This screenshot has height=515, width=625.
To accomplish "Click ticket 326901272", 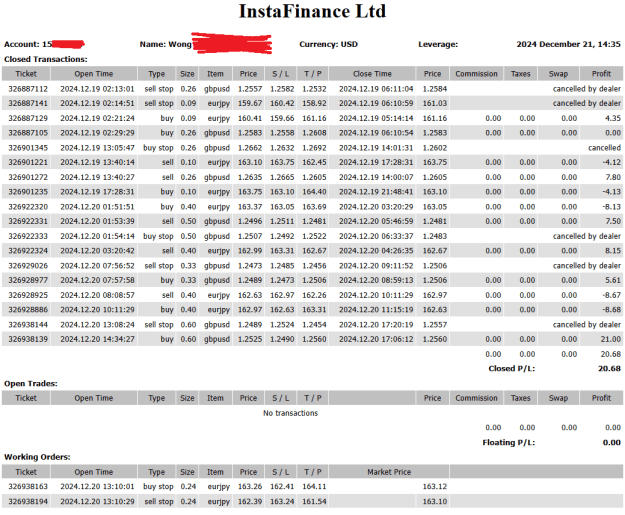I will pos(28,177).
